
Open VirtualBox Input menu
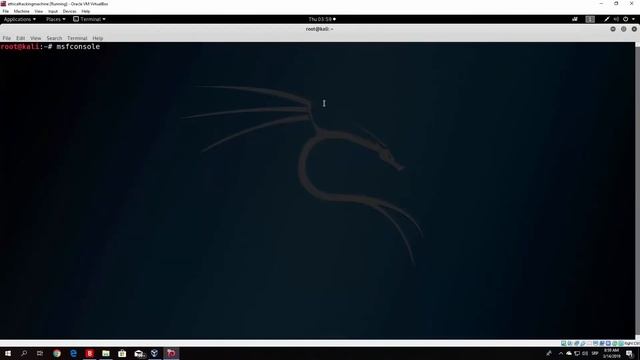pyautogui.click(x=53, y=11)
